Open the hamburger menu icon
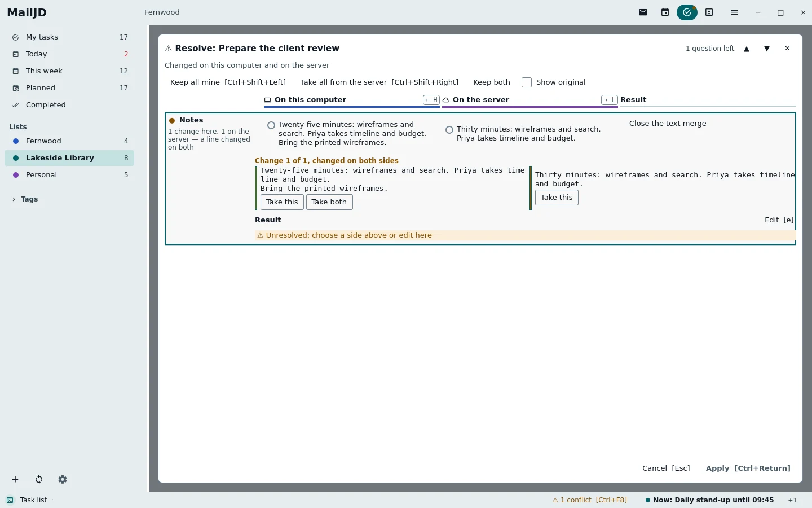 (734, 12)
